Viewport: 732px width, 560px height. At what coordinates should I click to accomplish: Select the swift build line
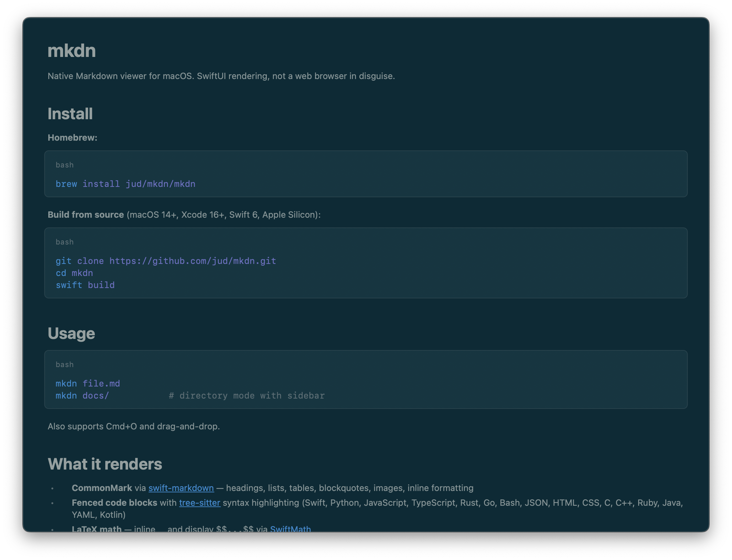[85, 285]
